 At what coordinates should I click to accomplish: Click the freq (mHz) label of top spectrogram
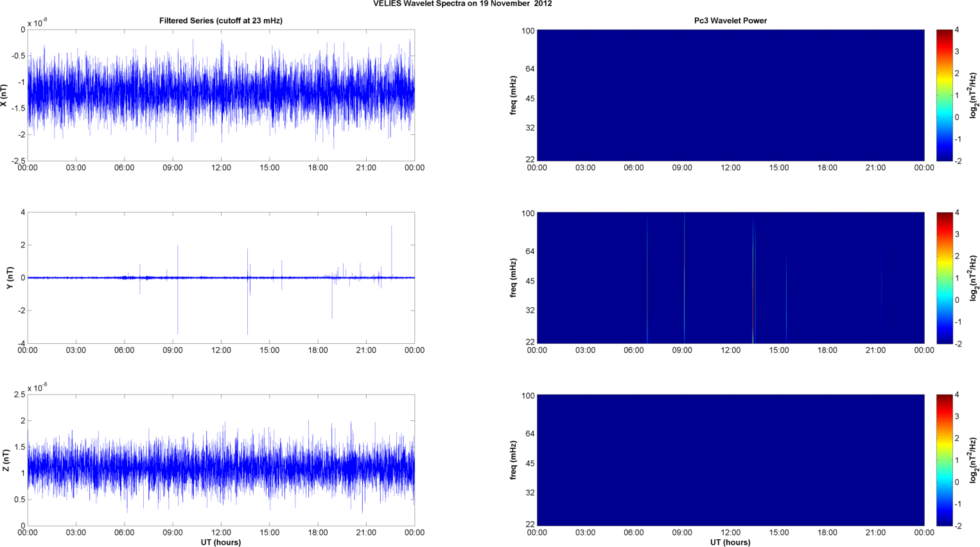[514, 95]
